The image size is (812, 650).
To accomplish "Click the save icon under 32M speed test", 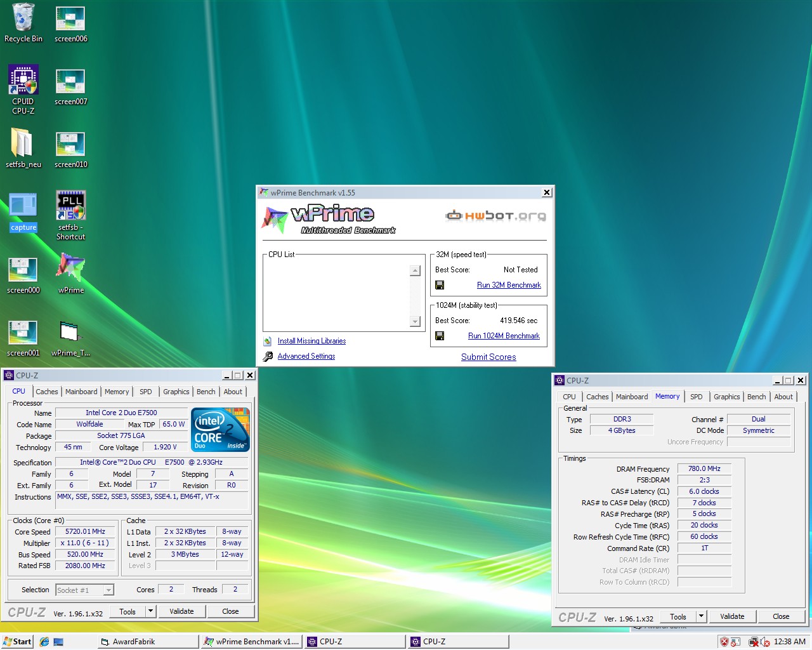I will [440, 285].
